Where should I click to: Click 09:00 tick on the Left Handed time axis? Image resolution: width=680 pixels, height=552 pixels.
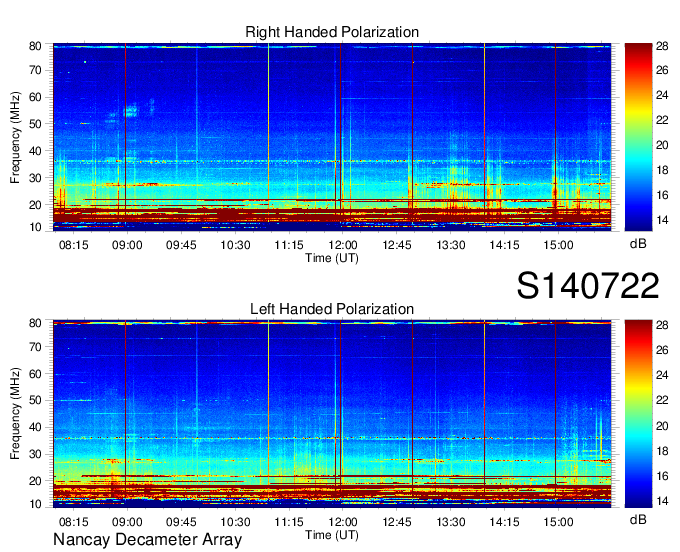coord(127,522)
